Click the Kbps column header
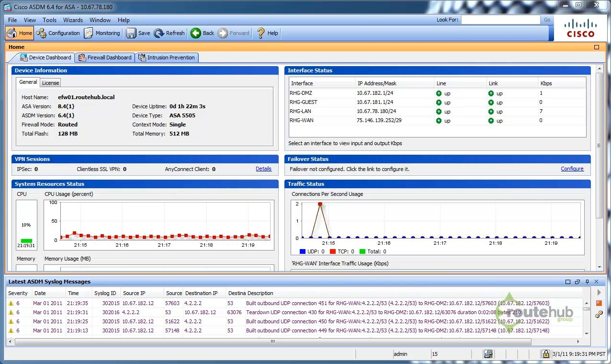Screen dimensions: 611x364 tap(562, 83)
